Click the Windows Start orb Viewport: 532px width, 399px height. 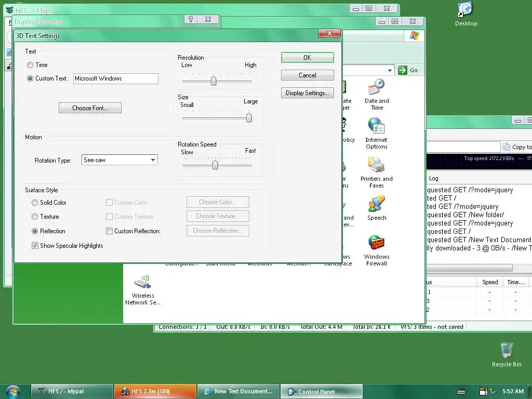point(13,392)
